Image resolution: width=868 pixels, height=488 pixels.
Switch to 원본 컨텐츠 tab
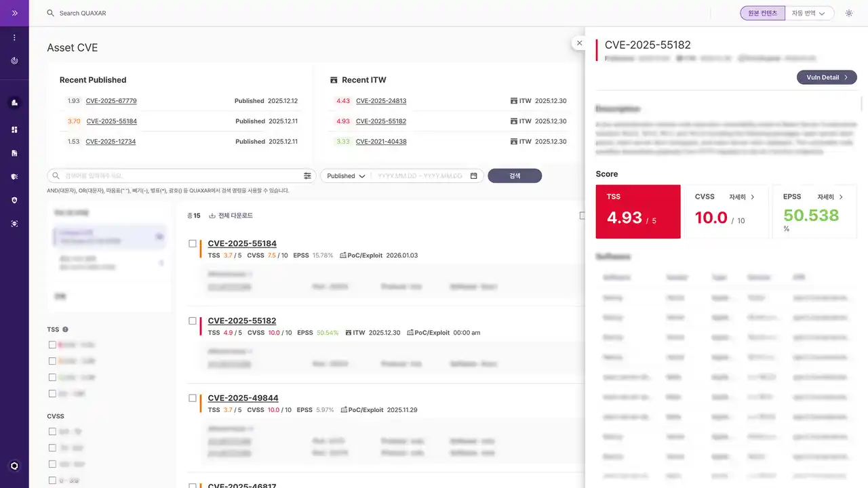[x=762, y=13]
